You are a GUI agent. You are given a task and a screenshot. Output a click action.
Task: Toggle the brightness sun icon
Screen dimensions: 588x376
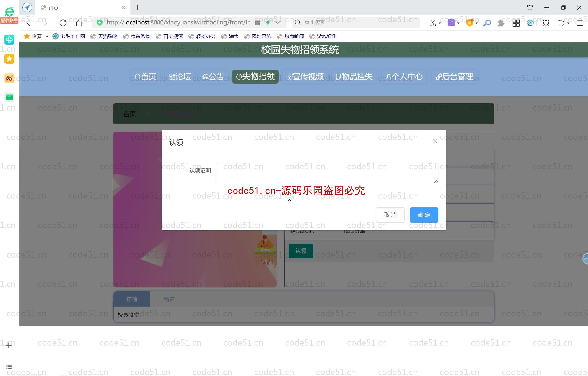546,23
